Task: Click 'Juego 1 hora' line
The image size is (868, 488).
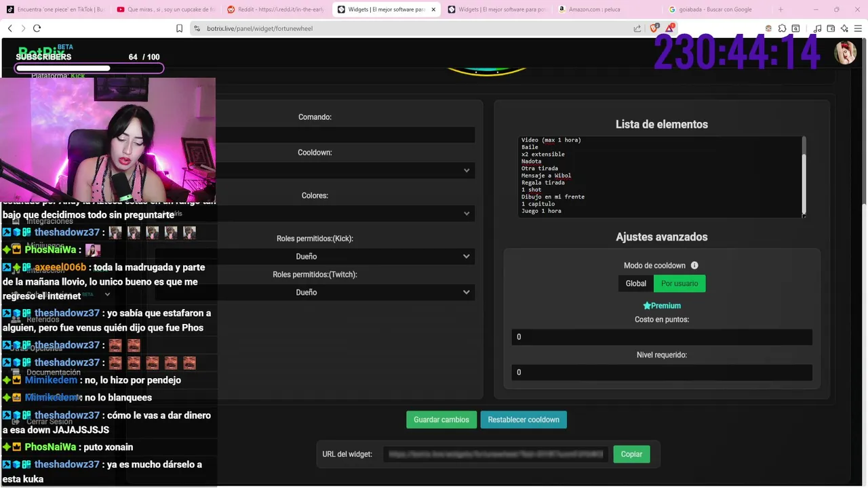Action: 541,211
